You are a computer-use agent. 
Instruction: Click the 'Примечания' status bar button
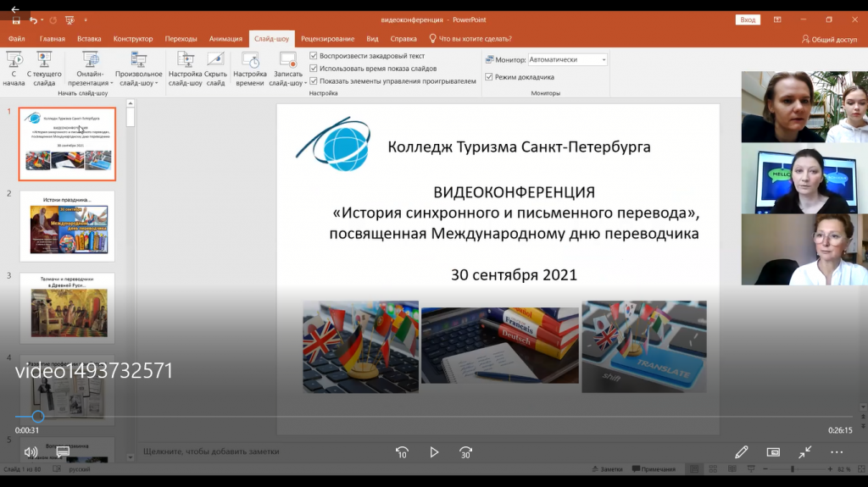(654, 468)
